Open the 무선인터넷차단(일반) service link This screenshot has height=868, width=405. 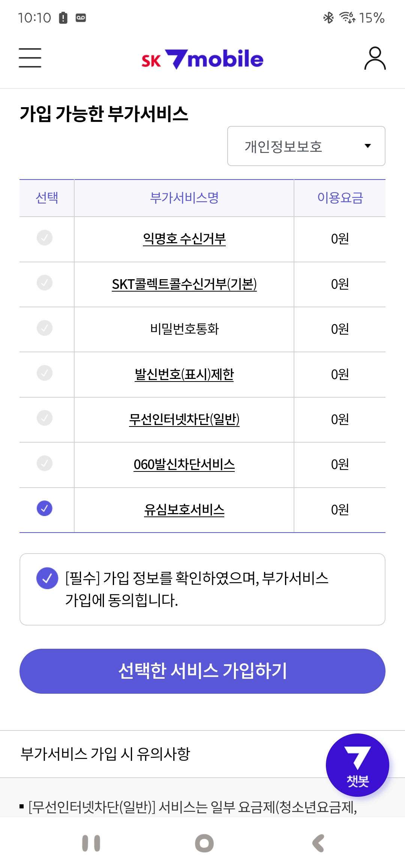coord(184,419)
